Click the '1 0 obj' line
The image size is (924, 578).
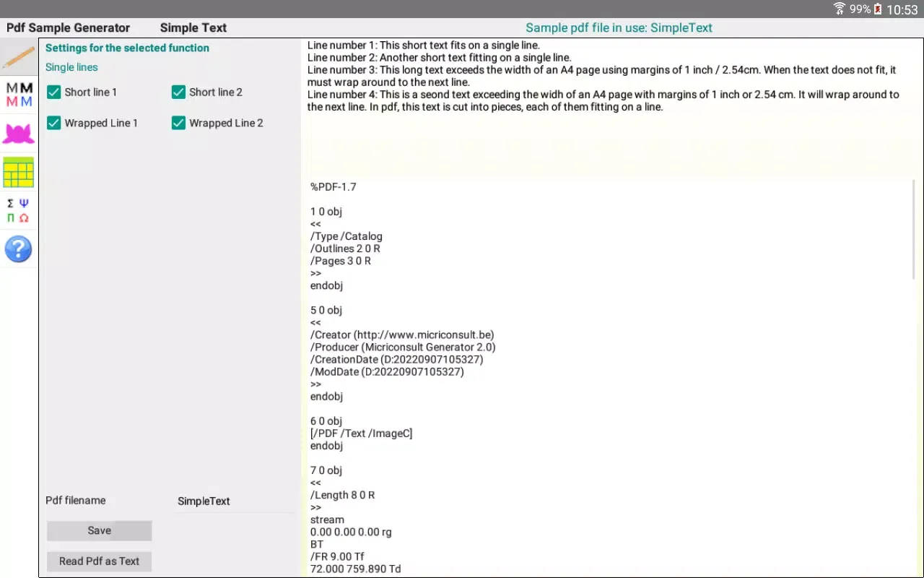(326, 212)
